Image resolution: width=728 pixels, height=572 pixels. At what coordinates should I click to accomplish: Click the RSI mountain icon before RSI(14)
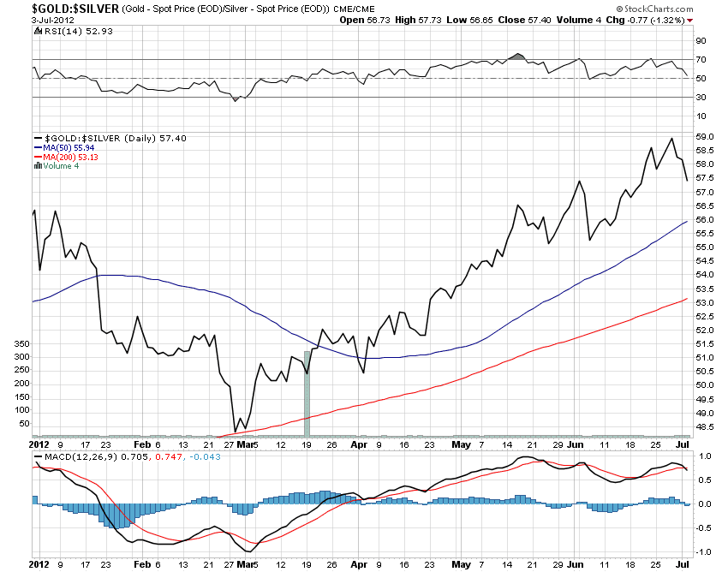pyautogui.click(x=38, y=31)
